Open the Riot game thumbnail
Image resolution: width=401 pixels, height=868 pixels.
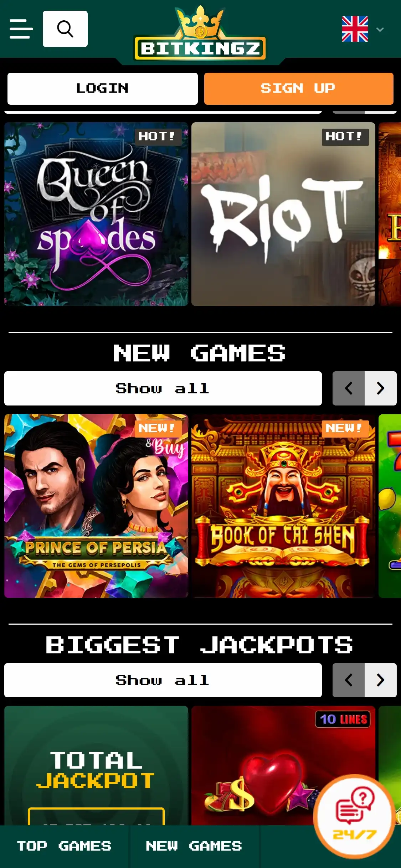click(283, 214)
